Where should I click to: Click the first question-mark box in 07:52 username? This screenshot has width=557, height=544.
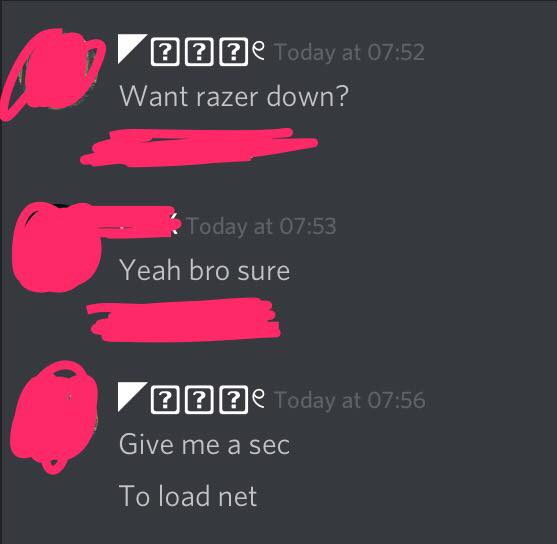(165, 52)
